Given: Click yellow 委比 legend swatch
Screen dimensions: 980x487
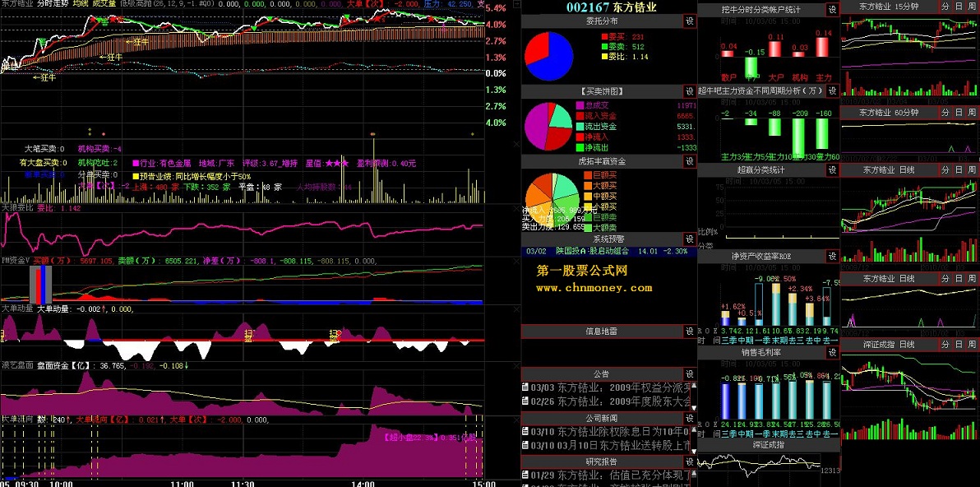Looking at the screenshot, I should pyautogui.click(x=604, y=57).
